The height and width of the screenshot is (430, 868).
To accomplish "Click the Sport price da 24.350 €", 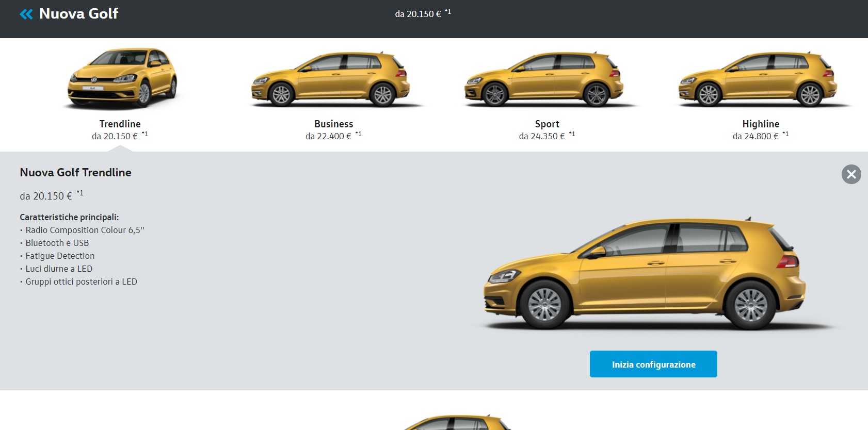I will (x=542, y=136).
